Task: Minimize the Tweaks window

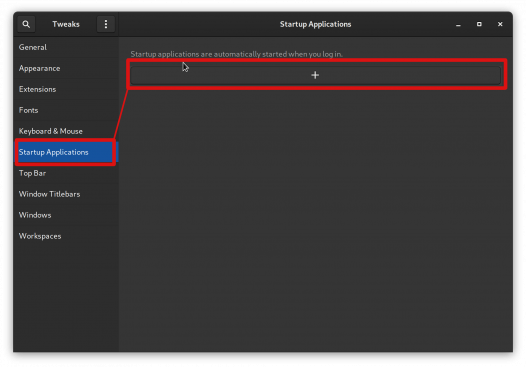Action: coord(458,24)
